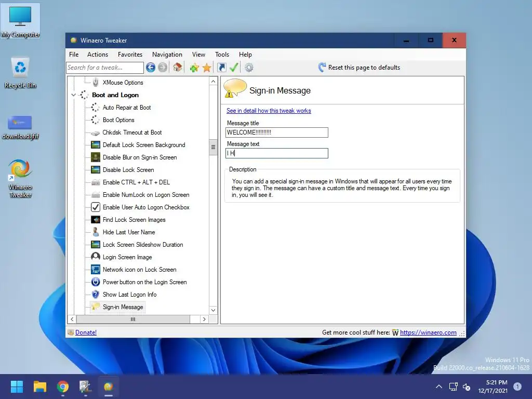Click the green checkmark toolbar icon

point(233,68)
